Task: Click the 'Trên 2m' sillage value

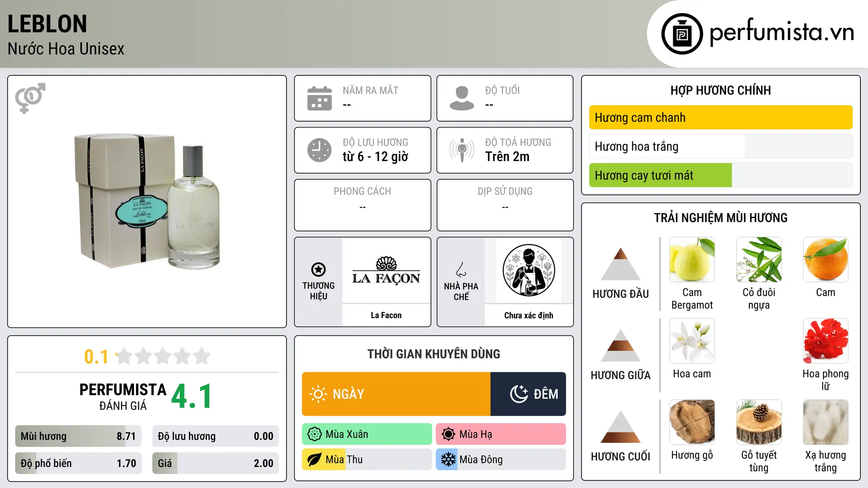Action: [507, 157]
